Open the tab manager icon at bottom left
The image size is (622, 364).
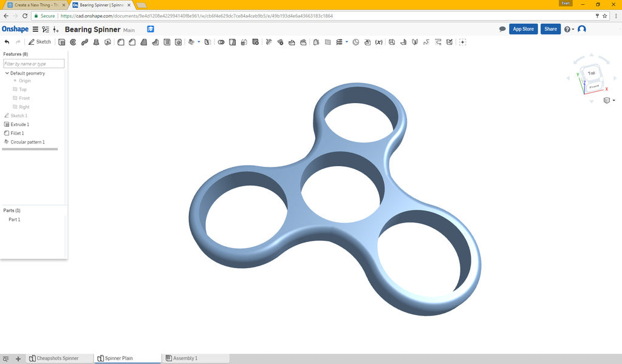5,359
